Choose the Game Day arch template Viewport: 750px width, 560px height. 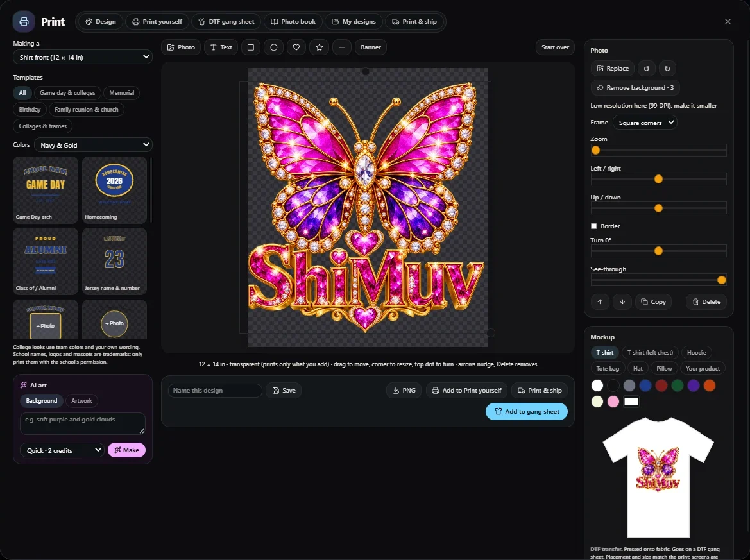[x=46, y=190]
